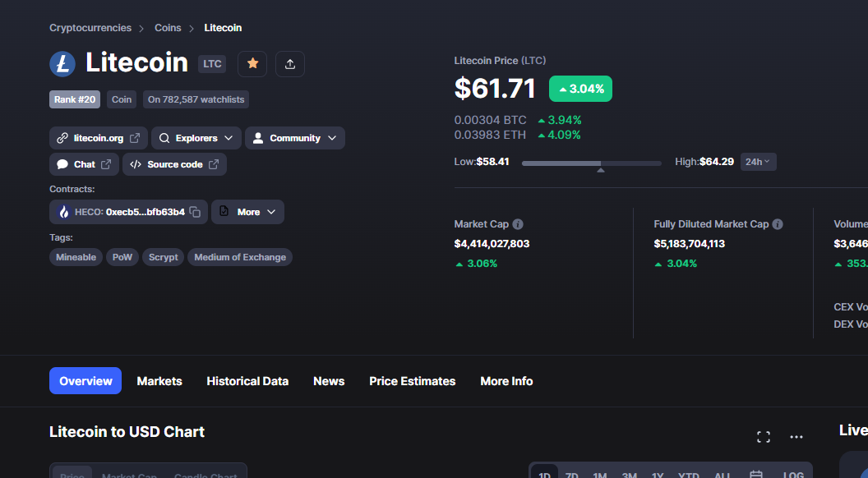Image resolution: width=868 pixels, height=478 pixels.
Task: Select the PoW tag
Action: pyautogui.click(x=122, y=257)
